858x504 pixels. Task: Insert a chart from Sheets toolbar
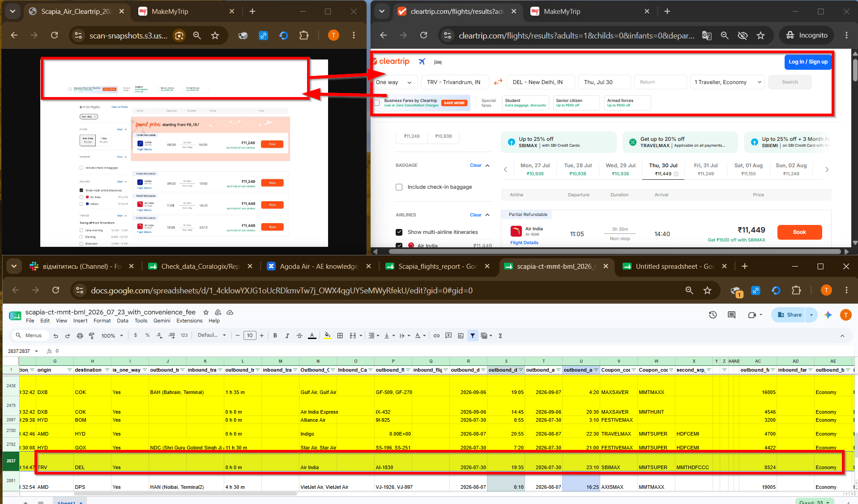click(x=461, y=335)
